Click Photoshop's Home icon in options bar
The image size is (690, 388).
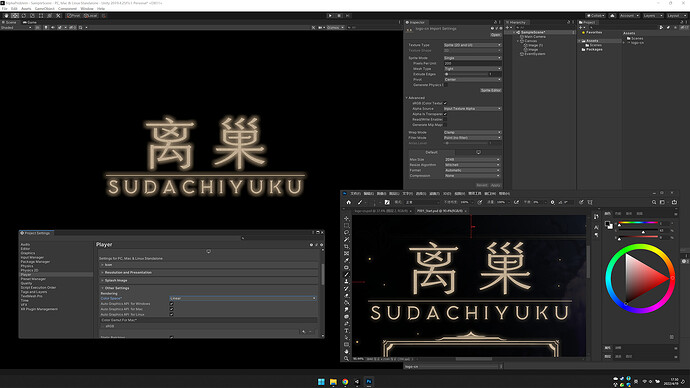(x=349, y=202)
